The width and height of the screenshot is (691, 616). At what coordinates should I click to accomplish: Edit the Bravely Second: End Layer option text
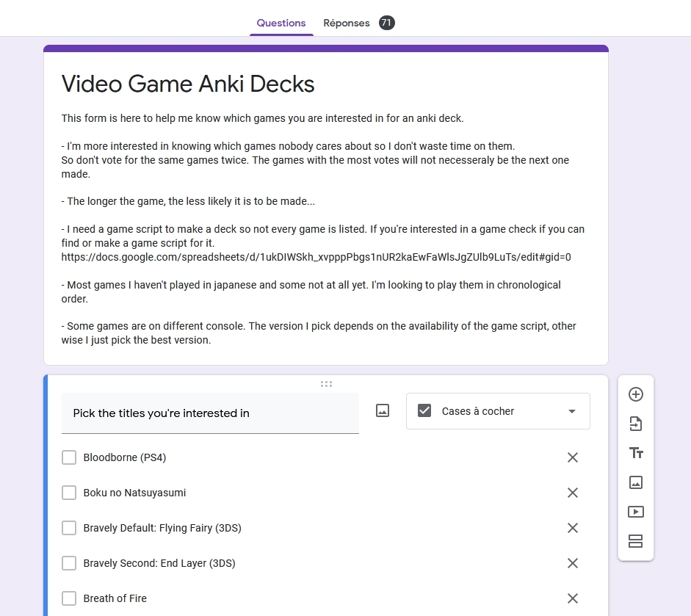pos(159,563)
